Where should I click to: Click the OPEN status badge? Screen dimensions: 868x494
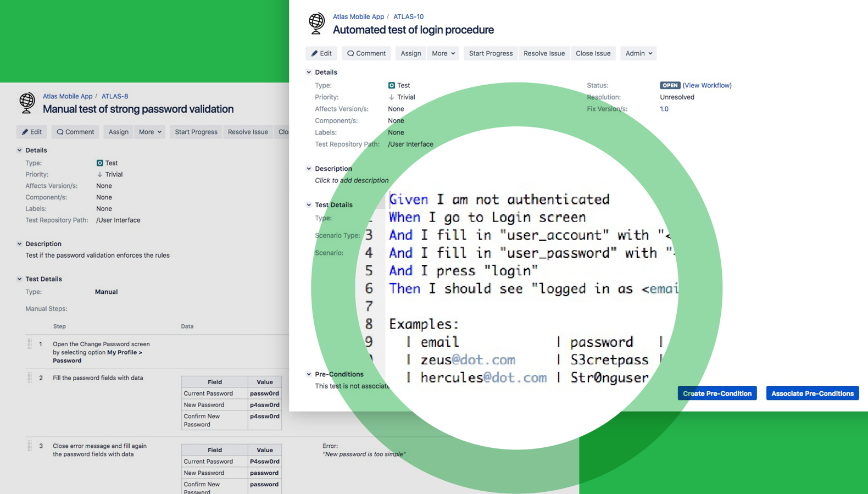coord(670,85)
